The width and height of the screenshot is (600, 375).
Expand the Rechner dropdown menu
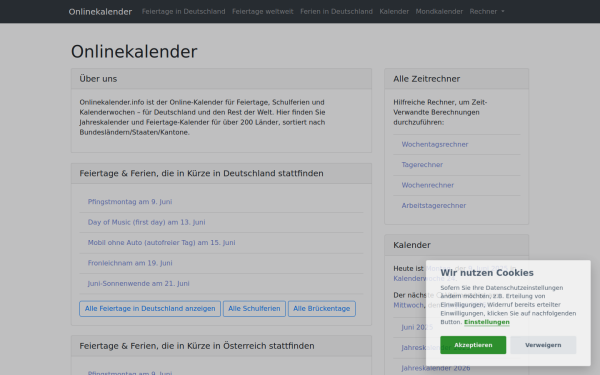tap(487, 11)
